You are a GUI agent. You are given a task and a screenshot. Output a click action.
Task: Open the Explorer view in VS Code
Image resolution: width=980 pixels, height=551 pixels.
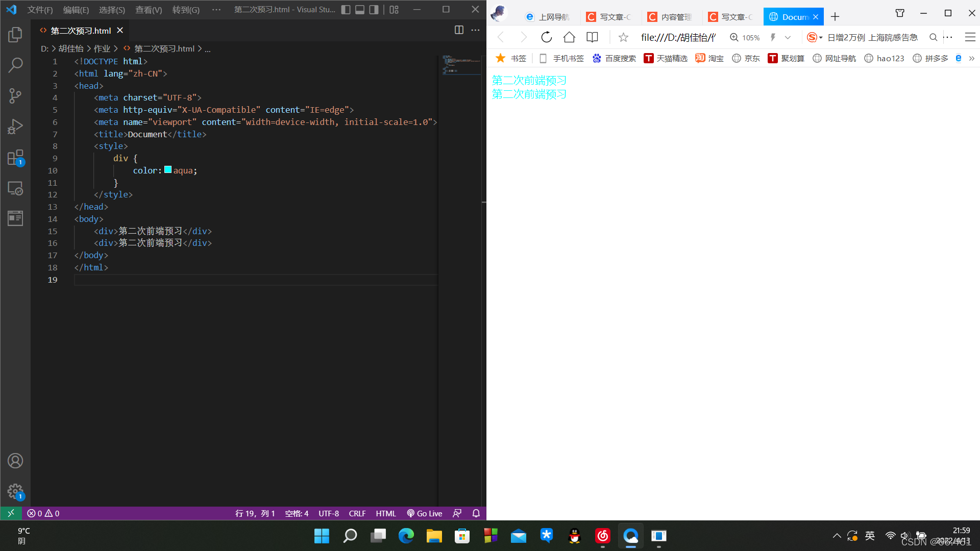(x=15, y=35)
